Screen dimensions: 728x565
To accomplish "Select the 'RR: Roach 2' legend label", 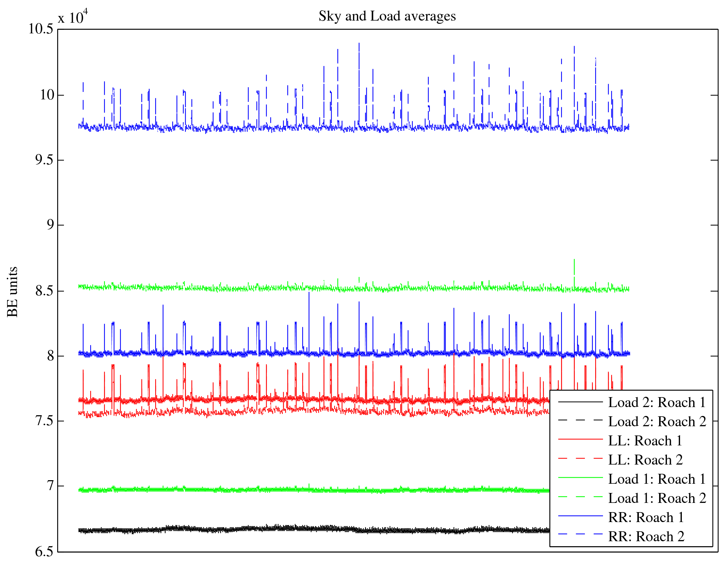I will 646,537.
